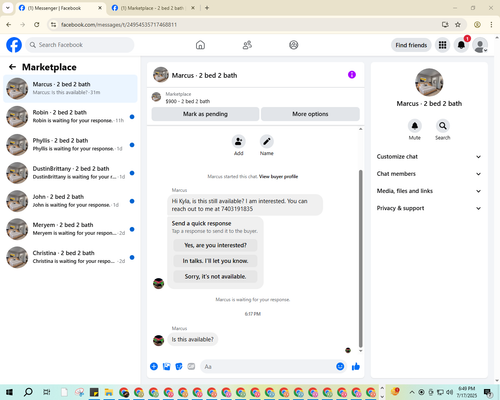Click the Name pencil icon in chat
500x400 pixels.
tap(267, 142)
